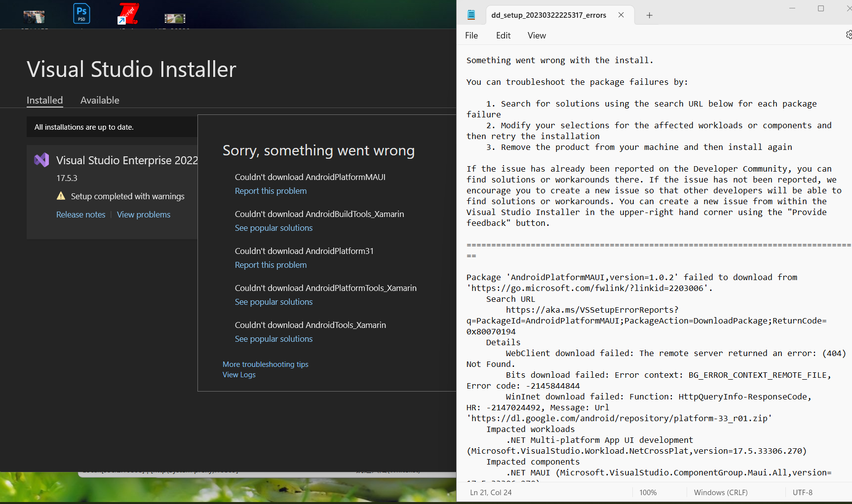See popular solutions for AndroidTools_Xamarin
Screen dimensions: 852x504
tap(273, 339)
